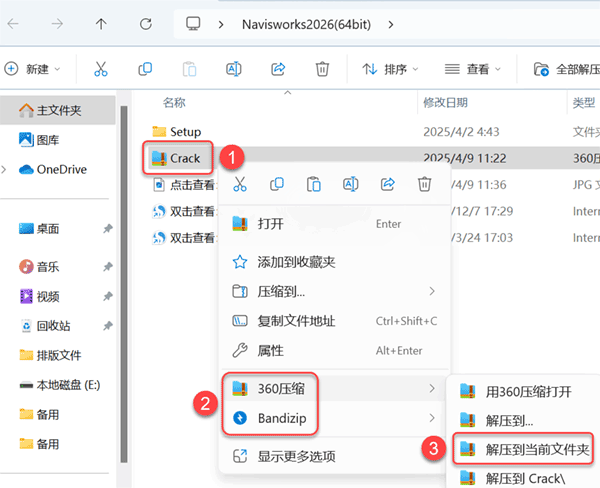Click the toolbar Rename icon
This screenshot has height=488, width=600.
click(x=234, y=69)
